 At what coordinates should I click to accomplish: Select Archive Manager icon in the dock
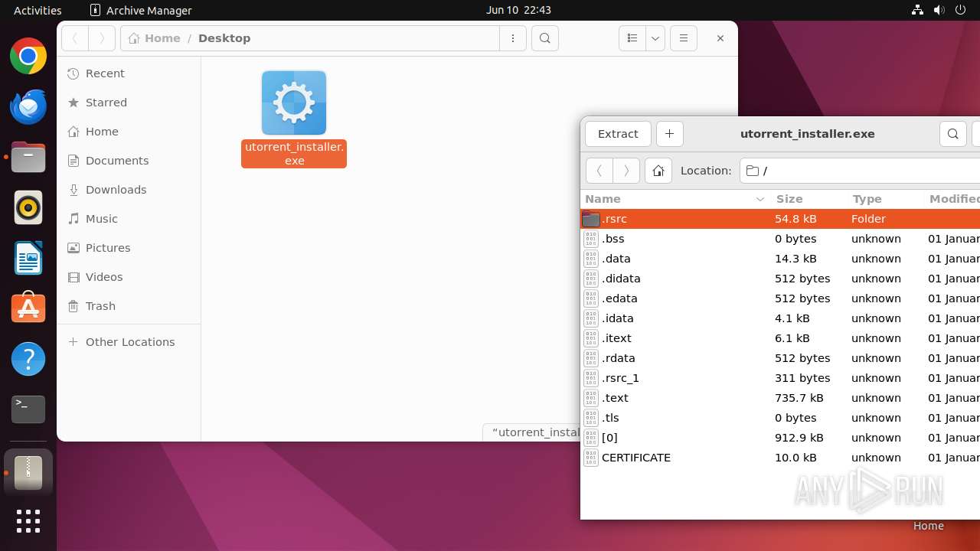pyautogui.click(x=28, y=472)
